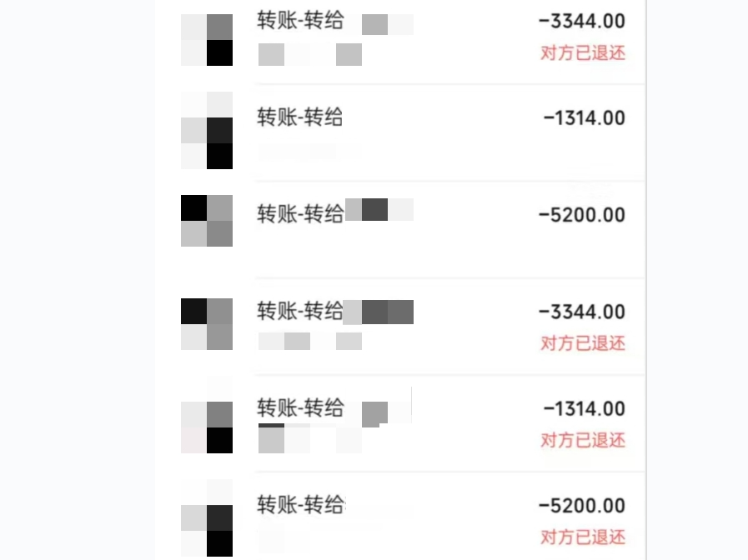Tap avatar beside the refunded -5200.00 transfer

tap(207, 518)
